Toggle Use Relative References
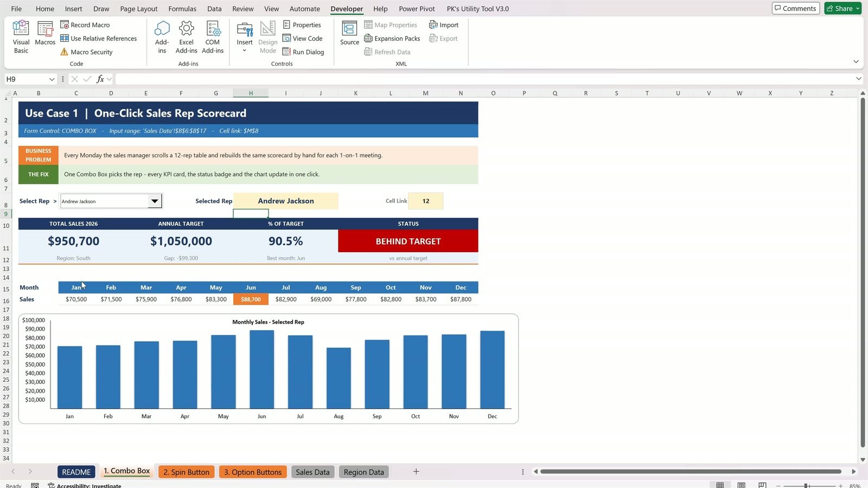 coord(98,38)
